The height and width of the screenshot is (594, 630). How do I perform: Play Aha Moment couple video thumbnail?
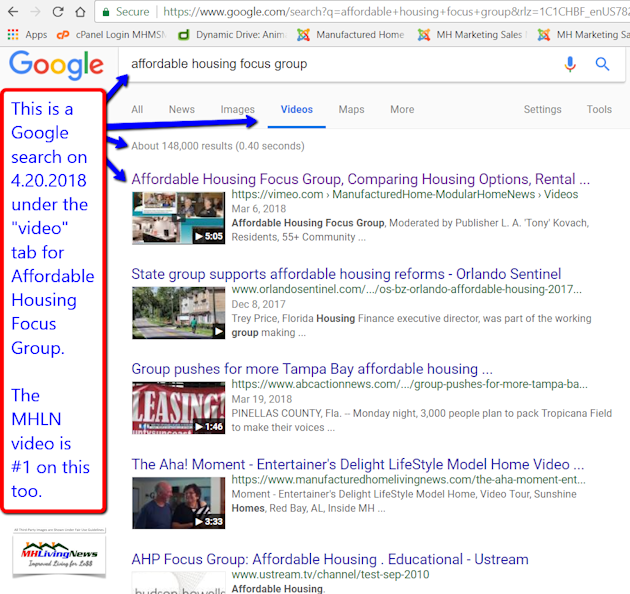pyautogui.click(x=178, y=503)
